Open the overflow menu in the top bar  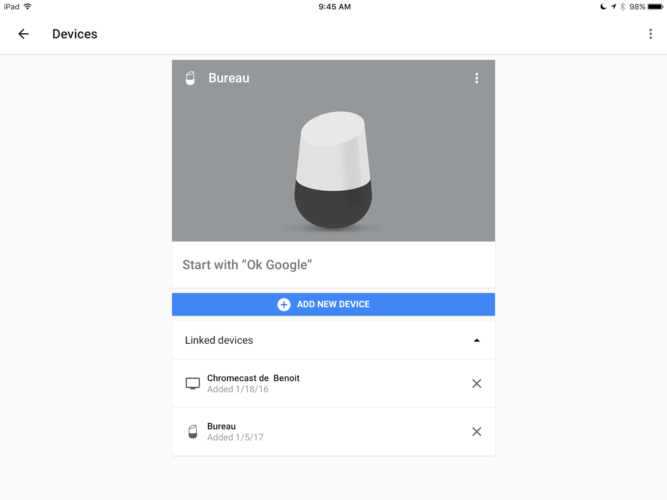pos(650,34)
